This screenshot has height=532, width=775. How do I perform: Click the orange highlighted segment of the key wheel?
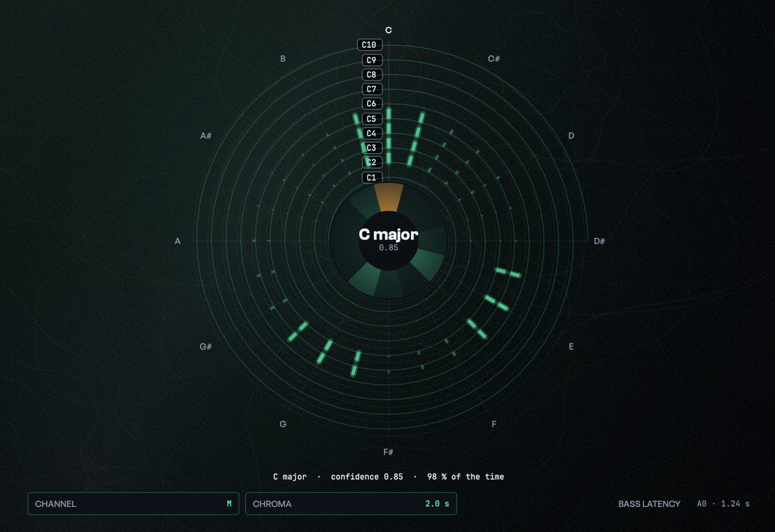click(389, 196)
